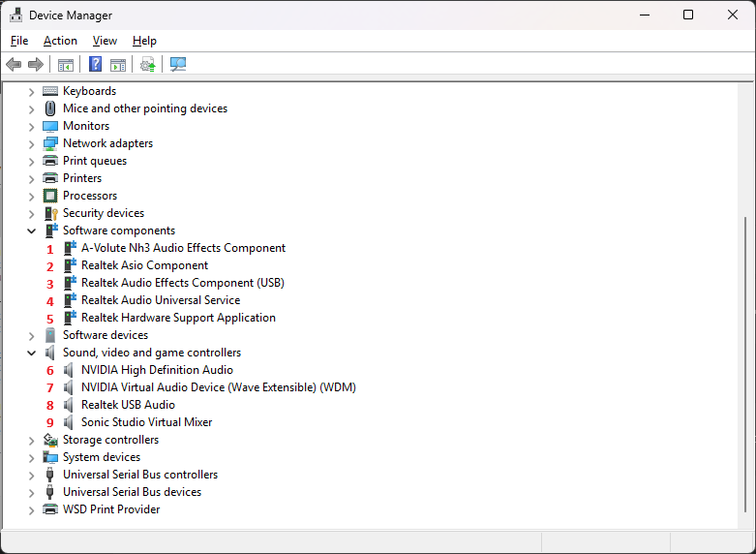Click the Forward arrow in the toolbar
Viewport: 756px width, 554px height.
point(36,64)
